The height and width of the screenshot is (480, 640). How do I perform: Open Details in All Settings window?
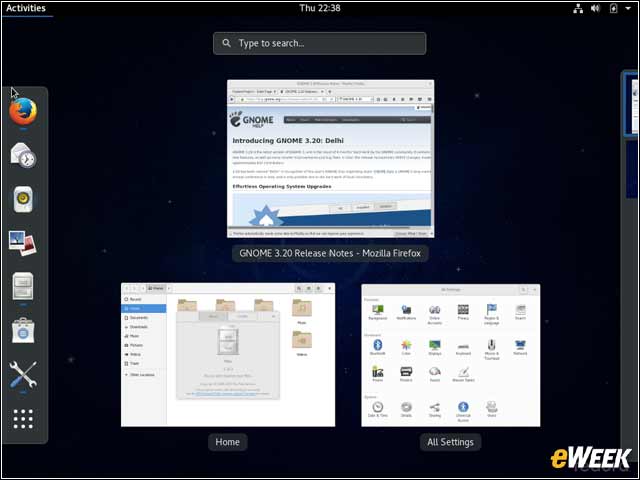406,409
